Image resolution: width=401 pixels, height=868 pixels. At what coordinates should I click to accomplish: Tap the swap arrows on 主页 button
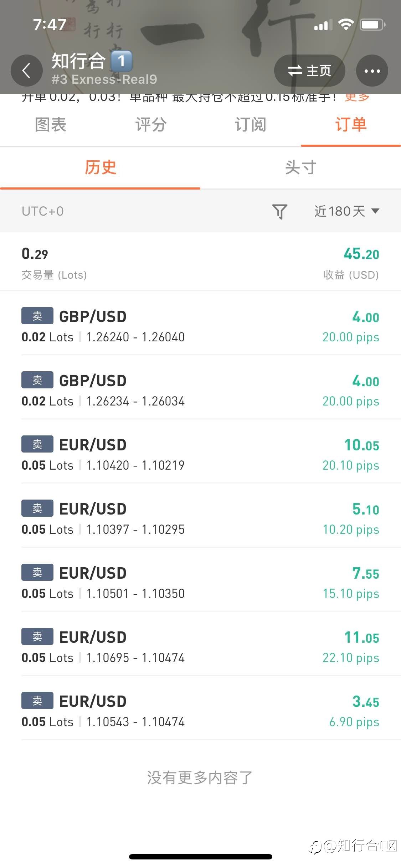pos(295,71)
